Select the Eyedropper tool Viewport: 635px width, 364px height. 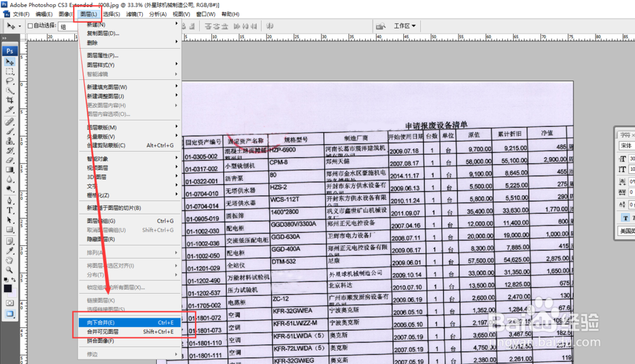pyautogui.click(x=10, y=250)
